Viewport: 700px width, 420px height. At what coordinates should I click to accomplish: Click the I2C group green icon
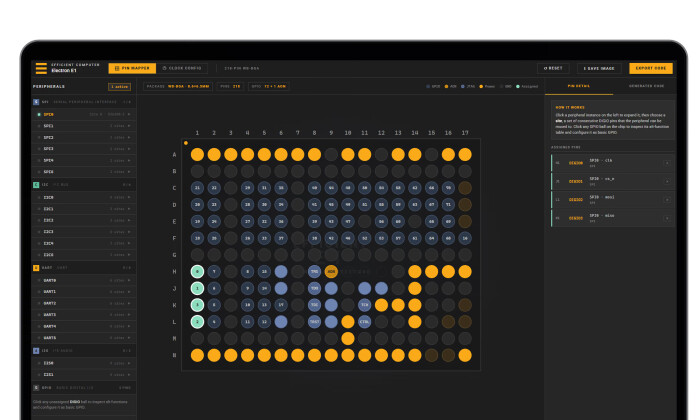[36, 185]
